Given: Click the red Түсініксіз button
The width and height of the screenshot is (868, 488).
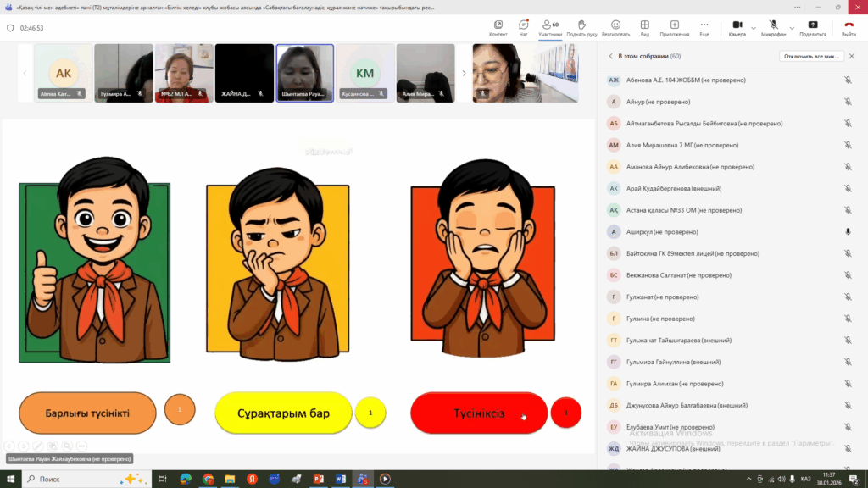Looking at the screenshot, I should tap(479, 413).
